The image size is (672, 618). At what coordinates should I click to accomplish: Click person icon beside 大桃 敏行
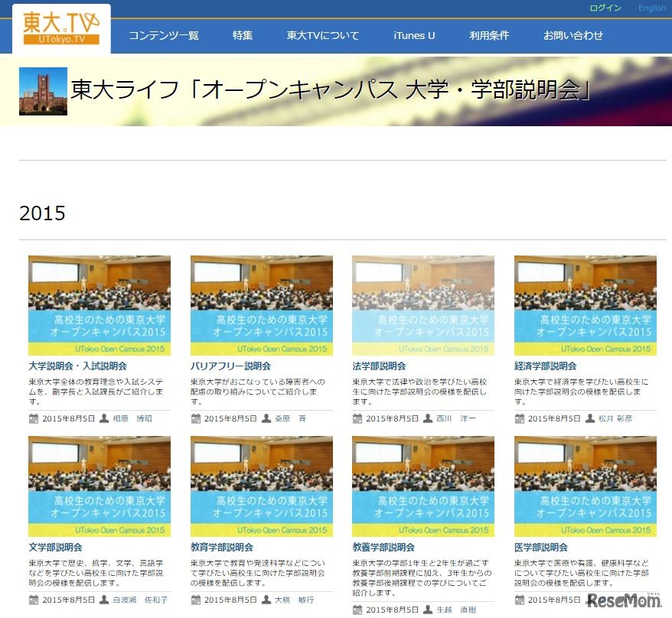[266, 600]
